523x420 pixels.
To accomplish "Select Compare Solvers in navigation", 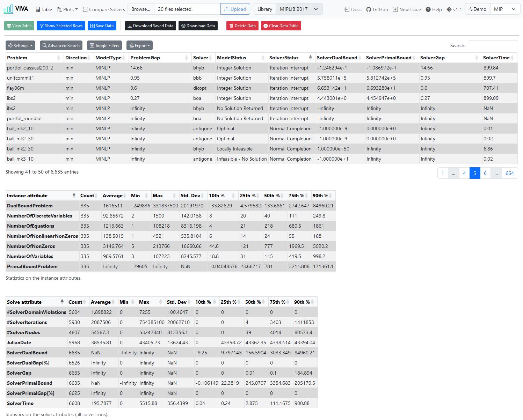I will (104, 9).
